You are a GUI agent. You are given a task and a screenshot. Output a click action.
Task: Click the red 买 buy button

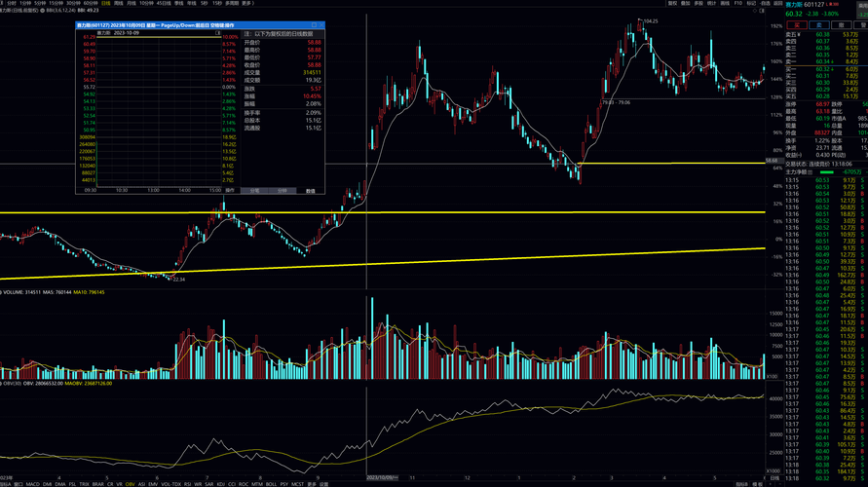tap(797, 25)
